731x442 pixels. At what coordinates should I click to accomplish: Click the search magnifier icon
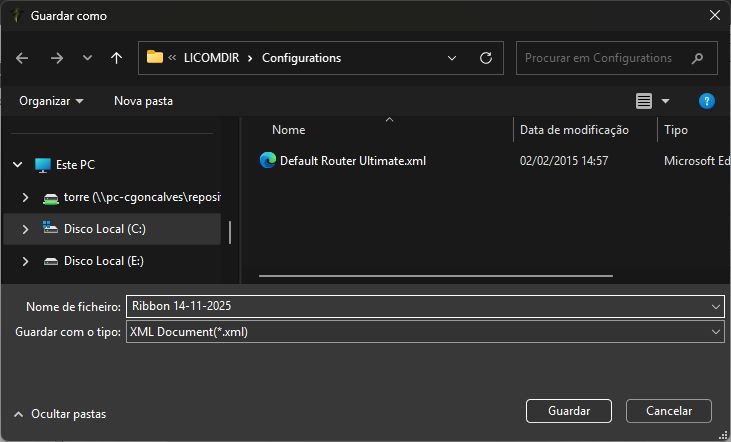point(698,58)
